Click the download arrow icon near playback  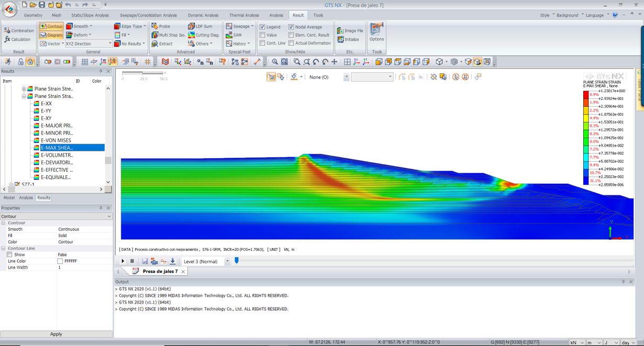[x=173, y=261]
